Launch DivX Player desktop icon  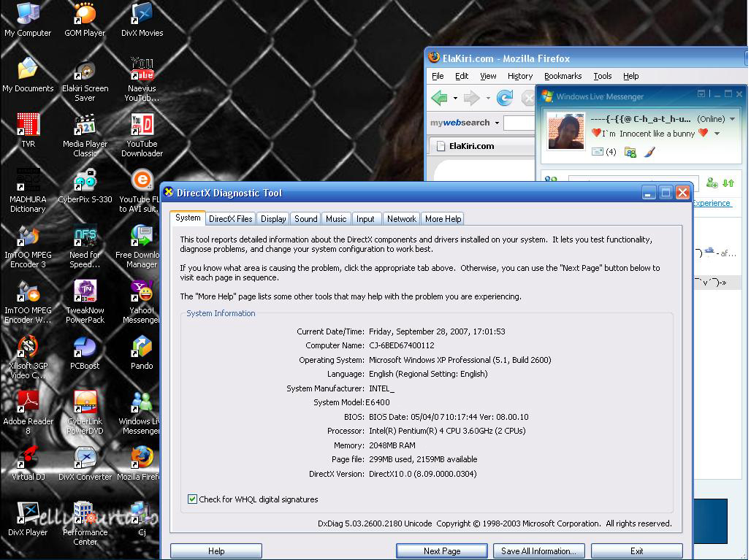coord(28,519)
